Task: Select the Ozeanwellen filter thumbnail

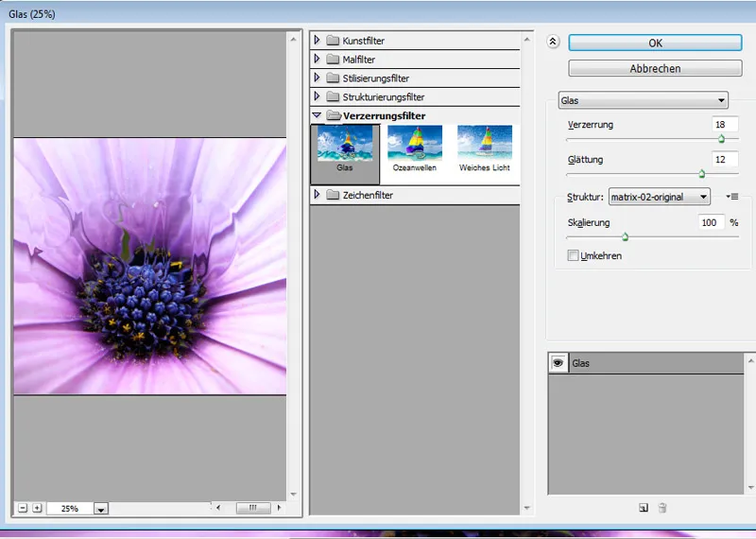Action: pyautogui.click(x=415, y=148)
